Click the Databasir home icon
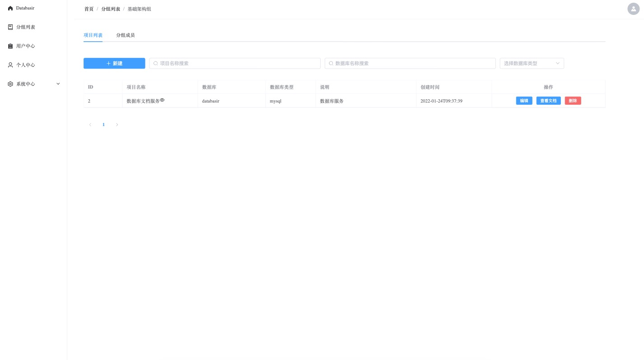The height and width of the screenshot is (360, 644). [10, 8]
